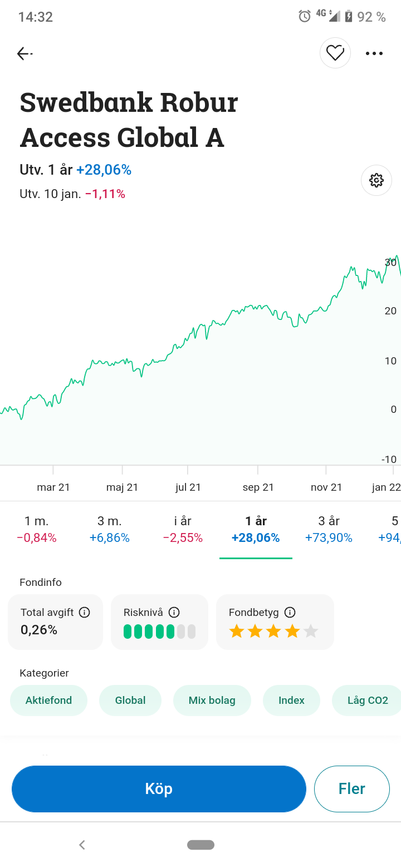Show info about Fondbetyg
This screenshot has width=401, height=868.
point(290,613)
